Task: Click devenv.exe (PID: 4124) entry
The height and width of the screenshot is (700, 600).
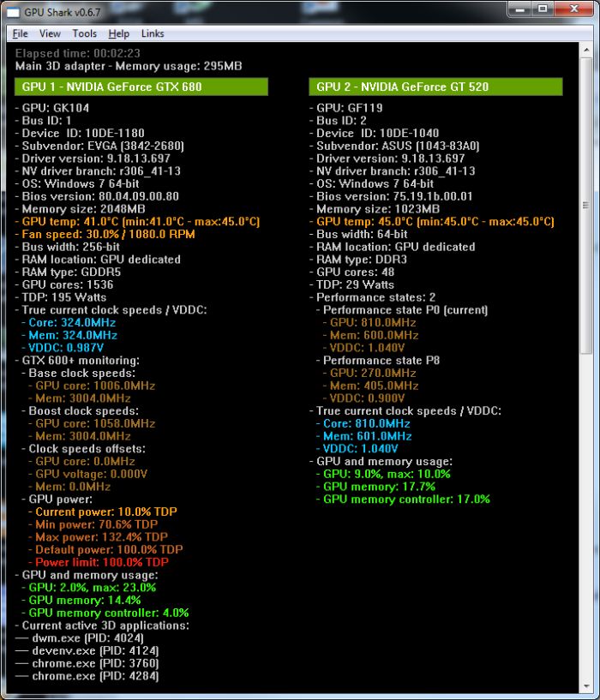Action: 87,651
